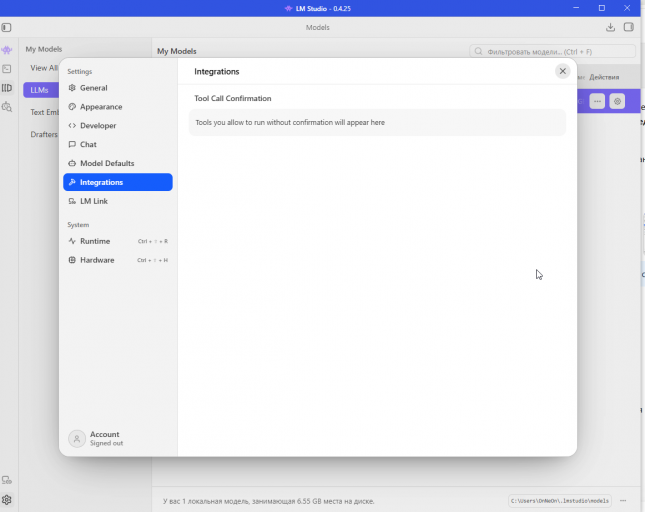Open My Models icon in left rail
645x512 pixels.
[x=7, y=88]
